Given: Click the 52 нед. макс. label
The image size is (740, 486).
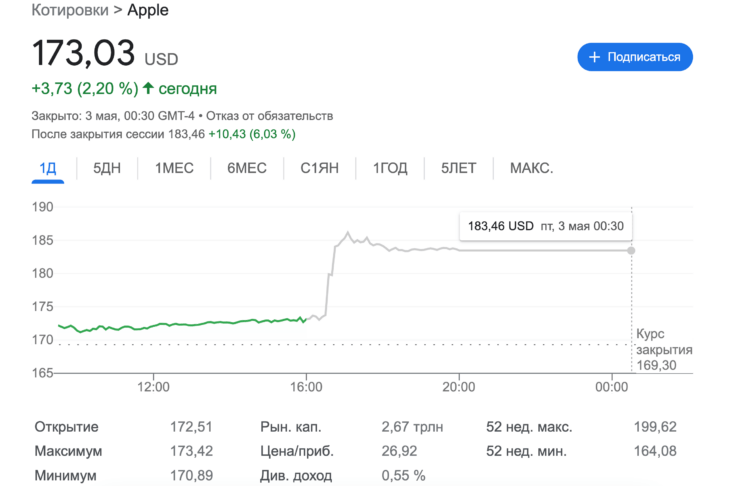Looking at the screenshot, I should point(529,427).
